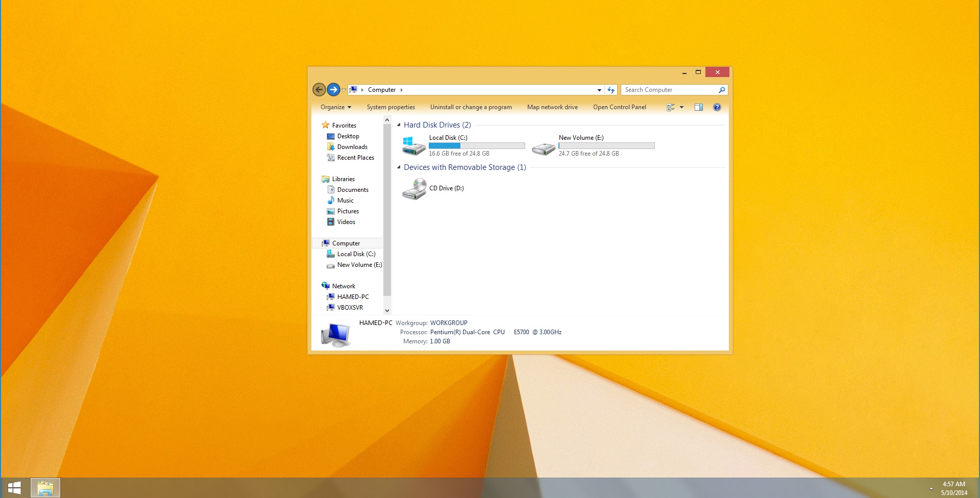Screen dimensions: 980x498
Task: Open the Local Disk (C:) drive
Action: (448, 137)
